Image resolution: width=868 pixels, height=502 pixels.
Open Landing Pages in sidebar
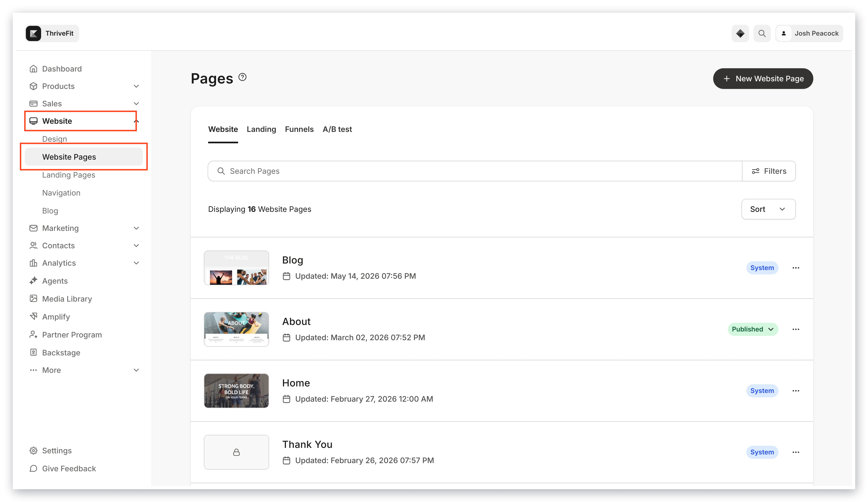69,175
